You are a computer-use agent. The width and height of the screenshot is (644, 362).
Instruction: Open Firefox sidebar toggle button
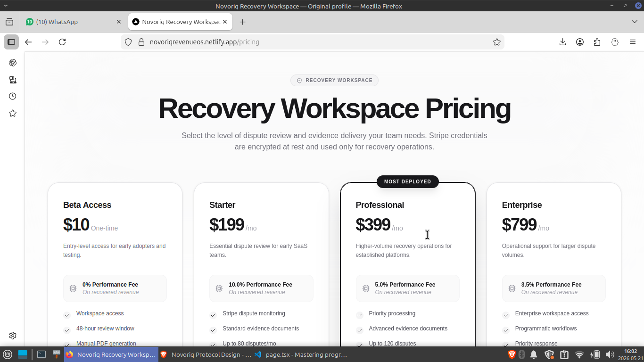click(11, 42)
